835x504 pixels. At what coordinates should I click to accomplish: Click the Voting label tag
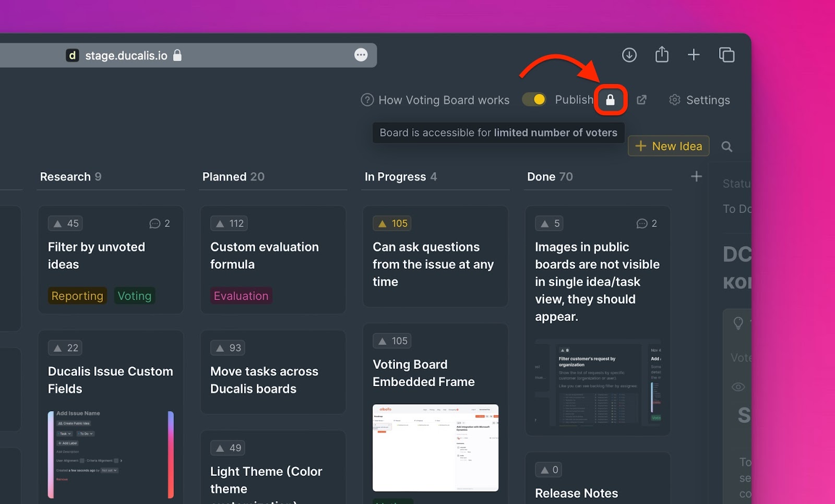pyautogui.click(x=135, y=296)
